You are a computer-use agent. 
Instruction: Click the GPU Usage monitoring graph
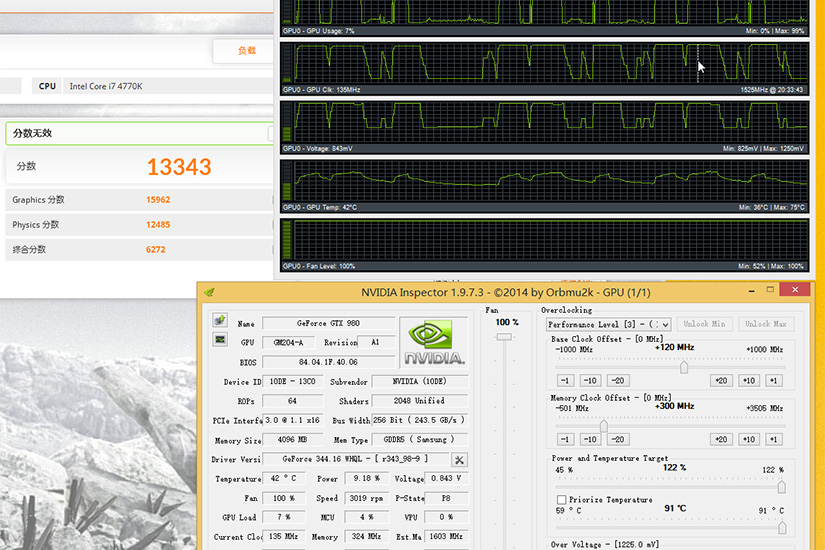click(545, 17)
